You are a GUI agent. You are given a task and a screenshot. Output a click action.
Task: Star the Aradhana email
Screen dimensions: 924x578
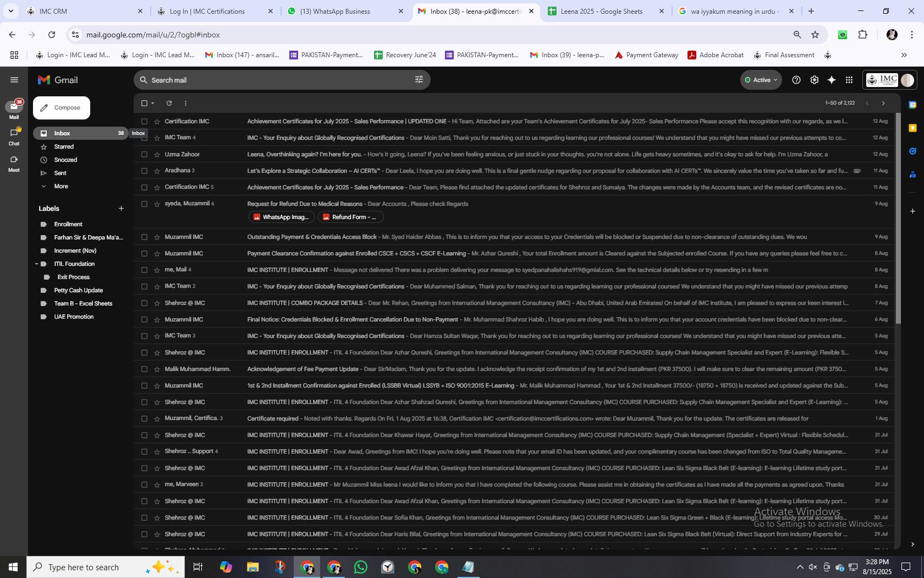tap(157, 171)
